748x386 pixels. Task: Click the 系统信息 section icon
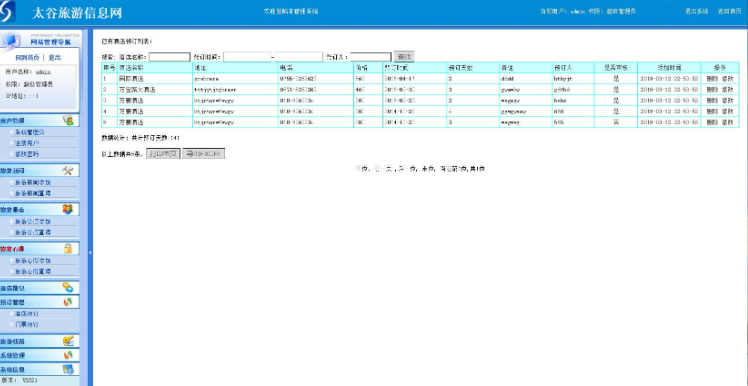click(x=68, y=369)
